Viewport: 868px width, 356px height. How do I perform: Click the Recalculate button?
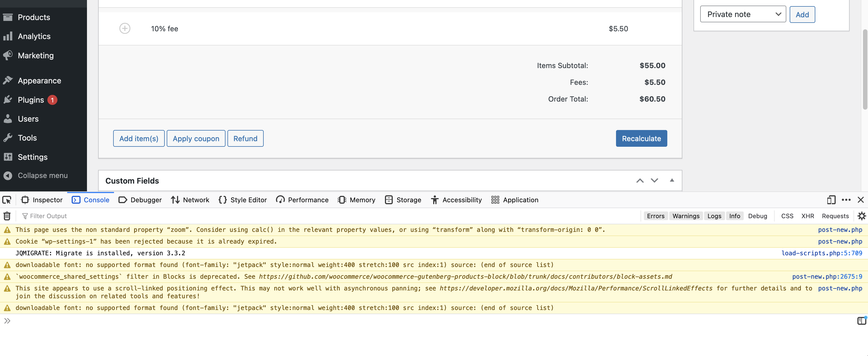click(x=641, y=138)
